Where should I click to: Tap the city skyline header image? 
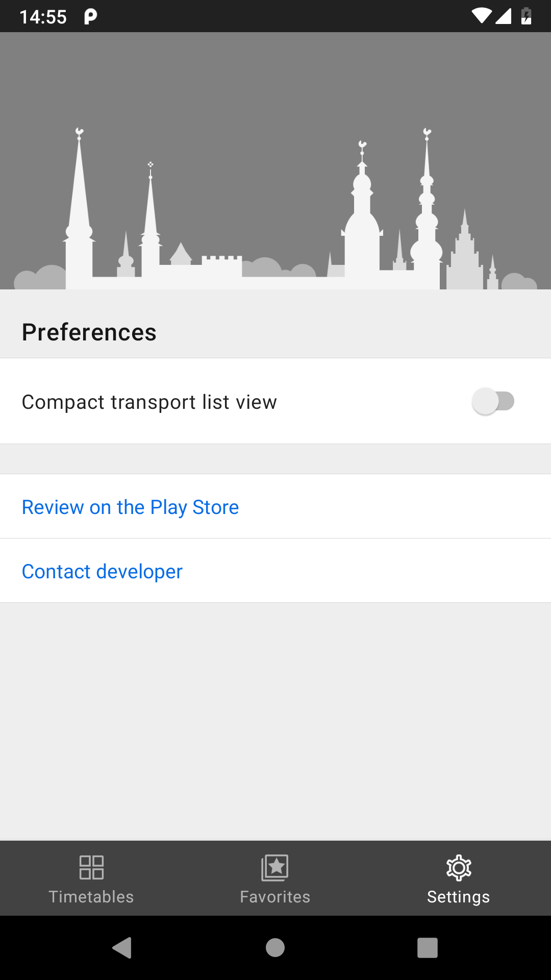pos(275,161)
